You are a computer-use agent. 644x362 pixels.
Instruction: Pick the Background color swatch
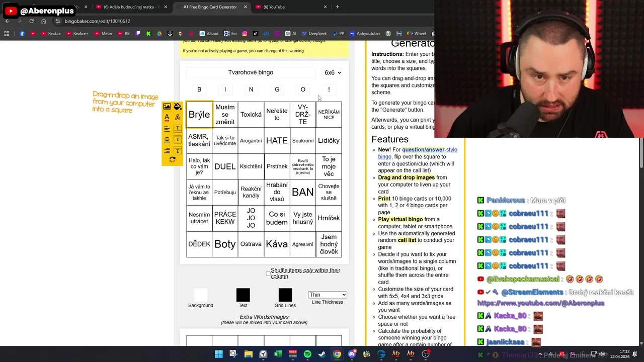point(201,295)
